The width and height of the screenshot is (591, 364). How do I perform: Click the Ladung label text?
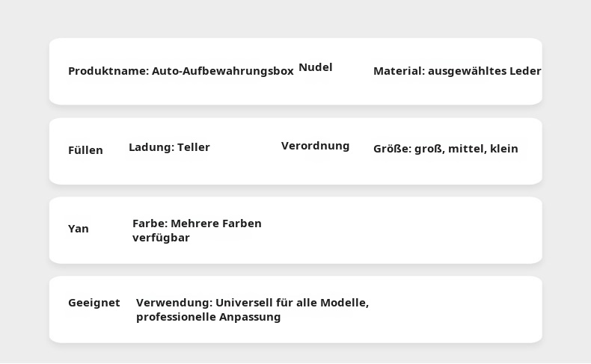(x=151, y=147)
